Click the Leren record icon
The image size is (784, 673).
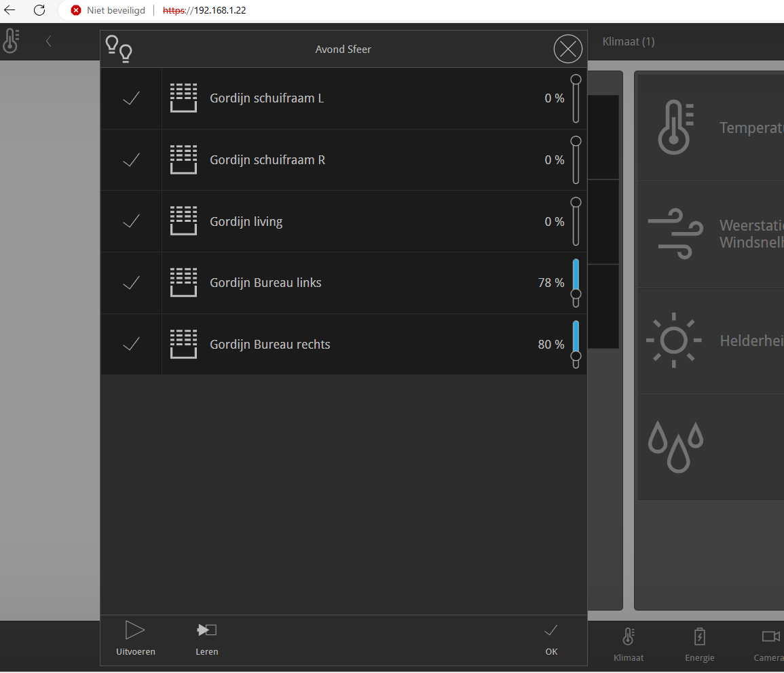206,631
